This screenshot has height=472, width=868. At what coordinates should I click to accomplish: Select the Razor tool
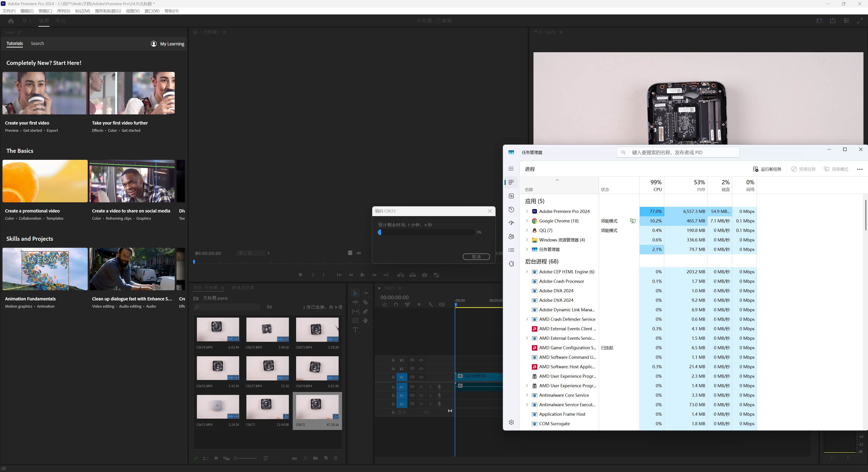click(365, 302)
